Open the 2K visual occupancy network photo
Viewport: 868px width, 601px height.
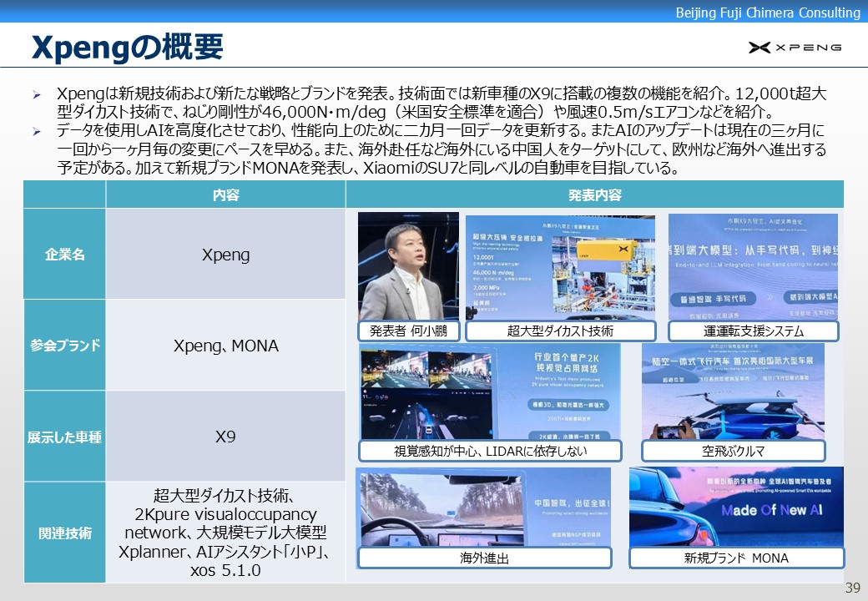489,391
